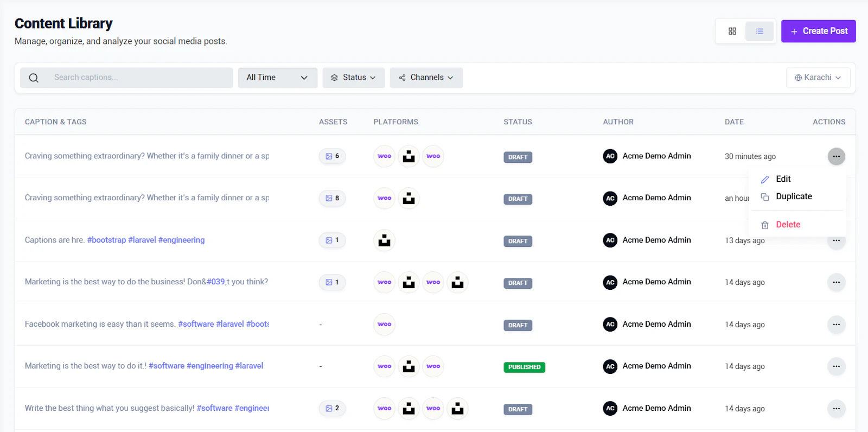
Task: Click the Woo platform icon in second row
Action: pyautogui.click(x=384, y=198)
